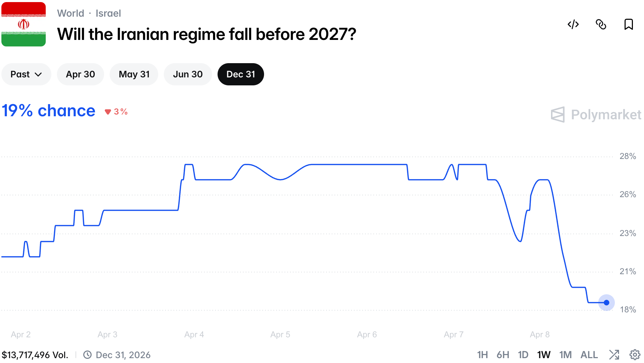Select the May 31 date tab
Viewport: 644px width, 363px height.
click(134, 74)
